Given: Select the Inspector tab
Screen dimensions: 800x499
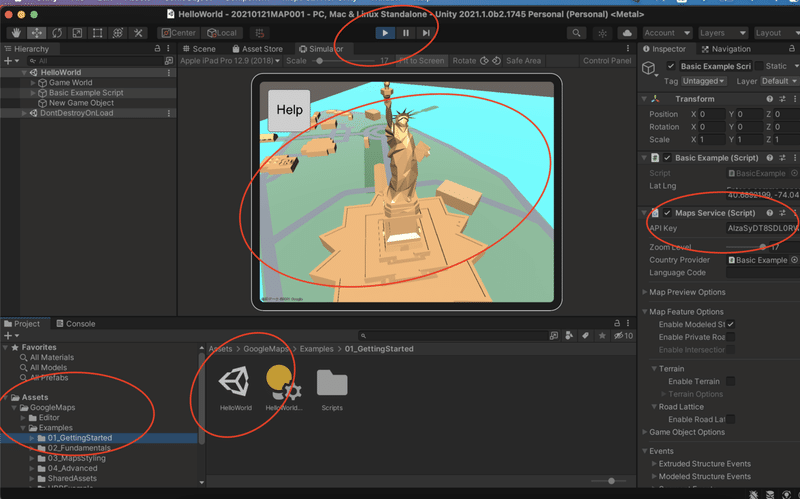Looking at the screenshot, I should pos(664,49).
